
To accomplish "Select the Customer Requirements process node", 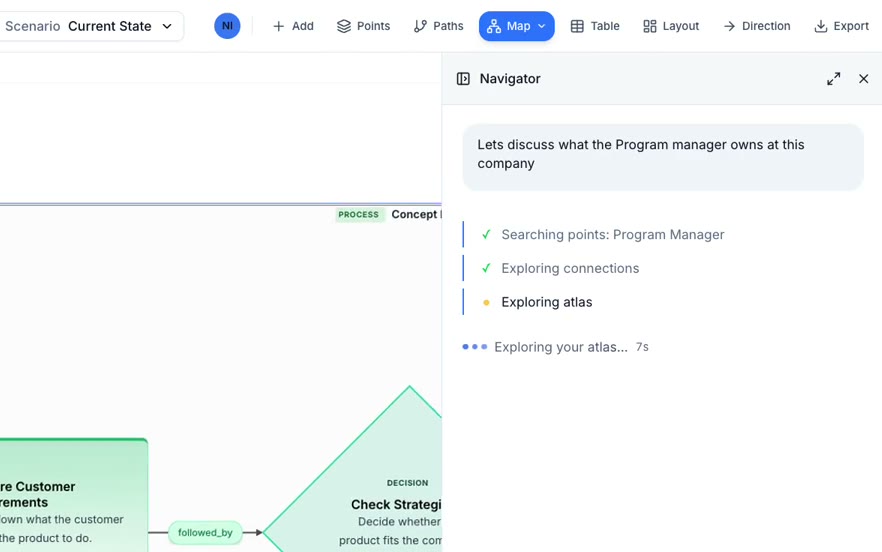I will (x=74, y=495).
